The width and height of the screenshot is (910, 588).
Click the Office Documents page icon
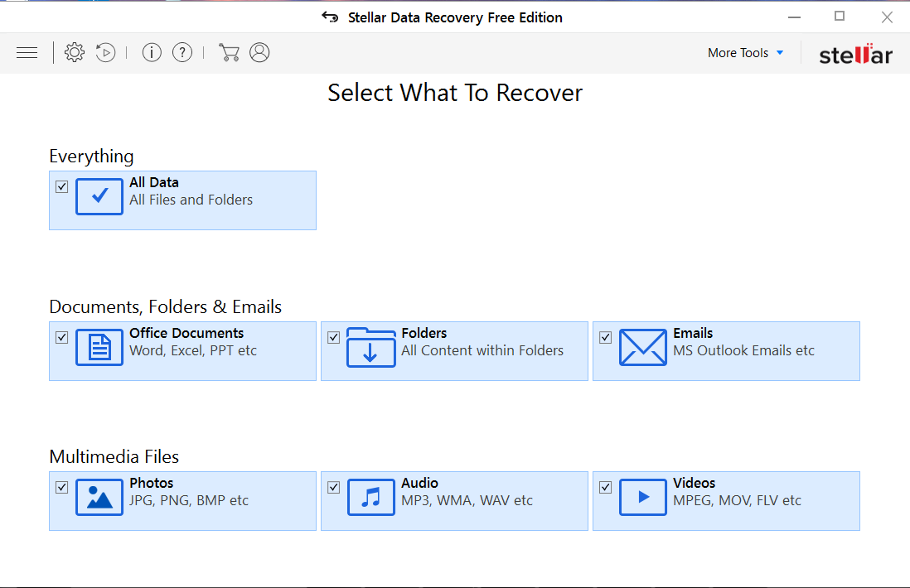(x=99, y=347)
